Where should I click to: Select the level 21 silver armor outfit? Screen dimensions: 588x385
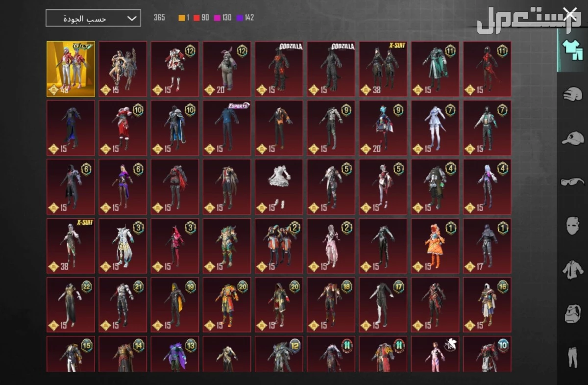pos(122,305)
